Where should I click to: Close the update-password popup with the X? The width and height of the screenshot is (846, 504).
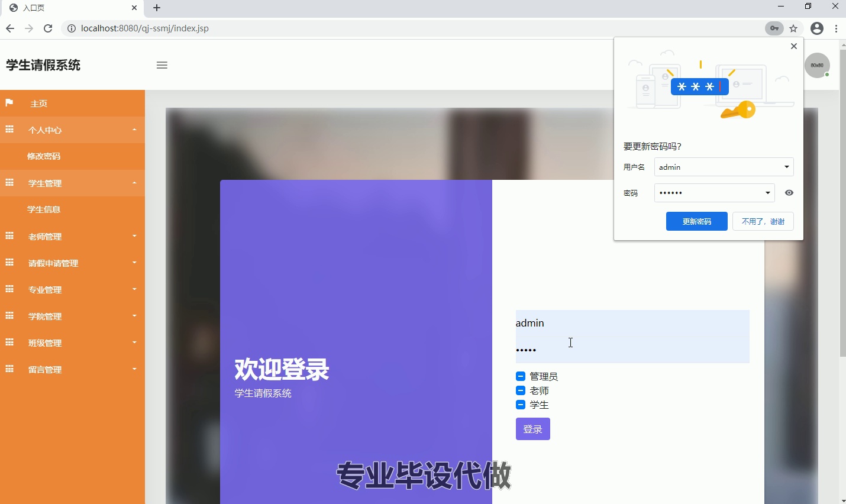coord(794,46)
